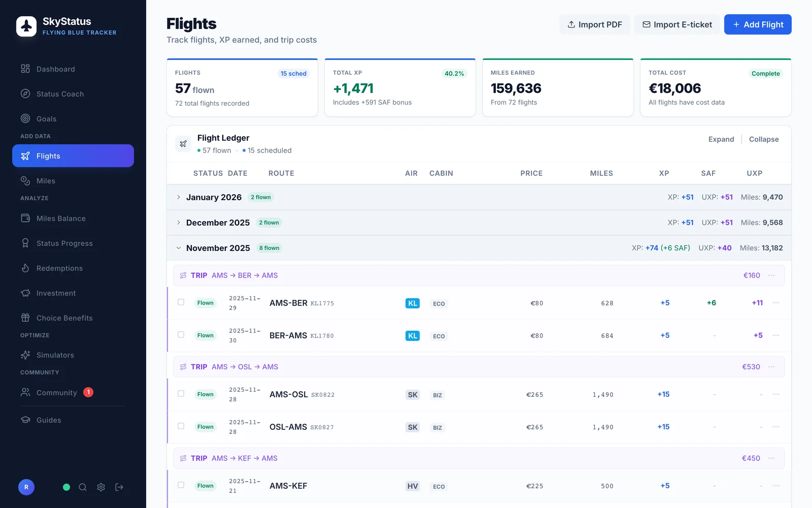Click SK airline badge on AMS-OSL row

pos(413,395)
